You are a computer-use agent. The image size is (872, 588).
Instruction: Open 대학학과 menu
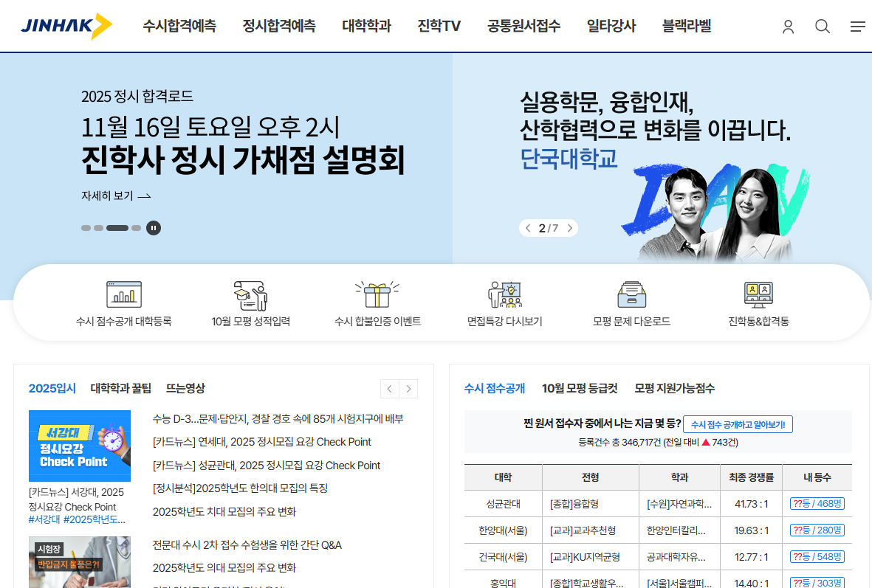[x=366, y=26]
